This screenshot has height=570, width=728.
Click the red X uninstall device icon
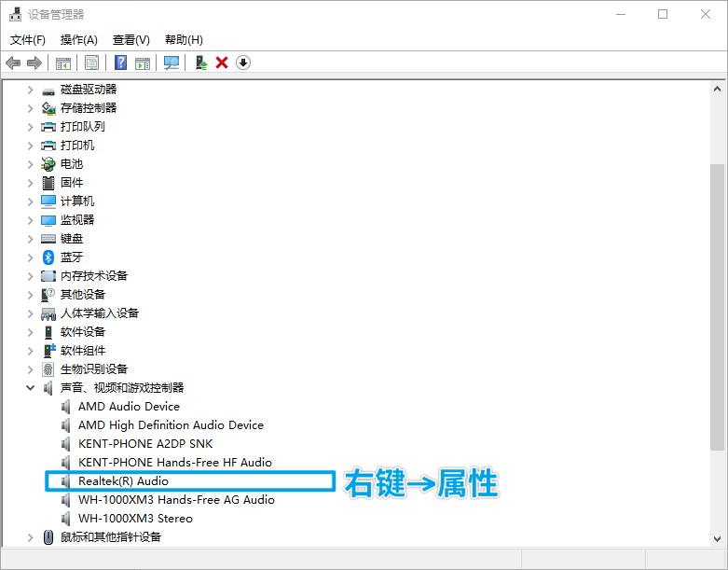pos(222,63)
